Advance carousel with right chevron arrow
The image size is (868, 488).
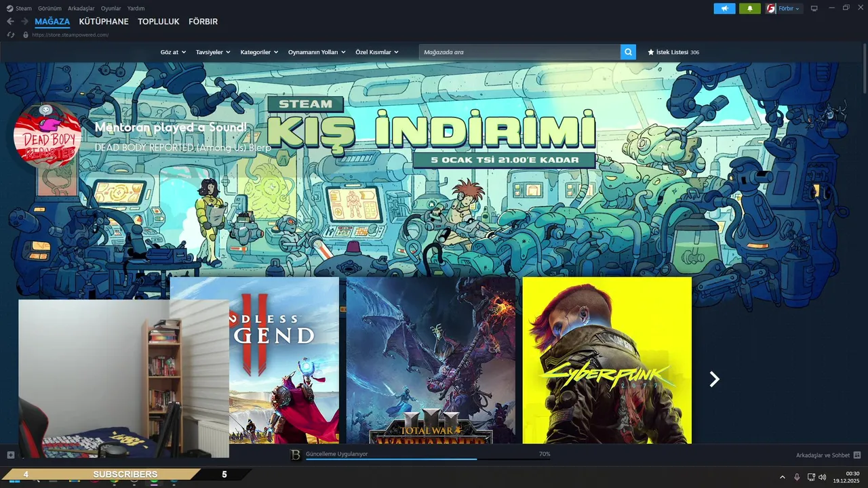point(714,380)
